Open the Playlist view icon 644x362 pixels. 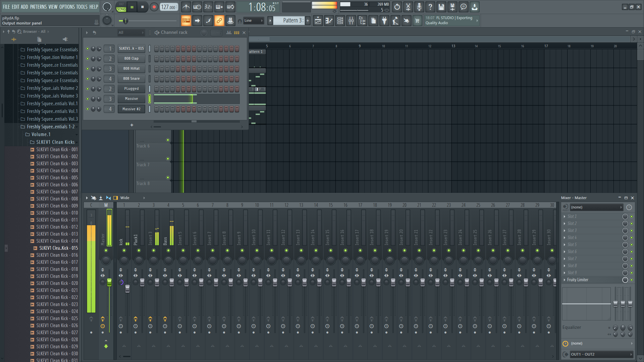(318, 21)
